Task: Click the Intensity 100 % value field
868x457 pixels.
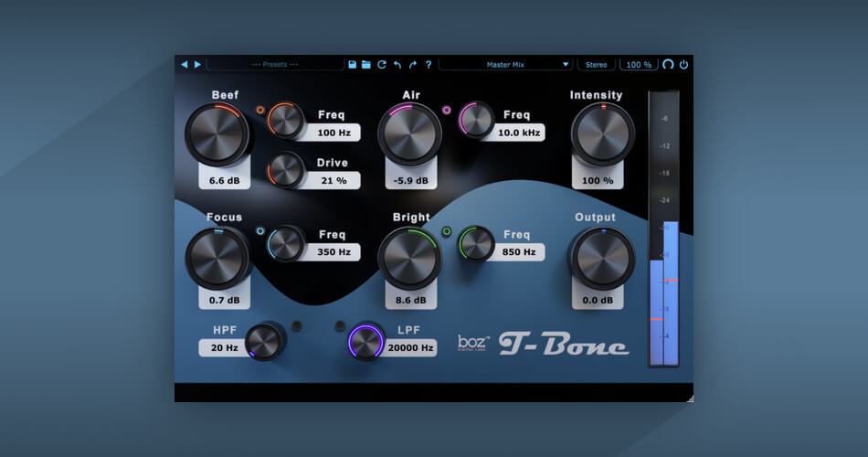Action: (x=598, y=181)
